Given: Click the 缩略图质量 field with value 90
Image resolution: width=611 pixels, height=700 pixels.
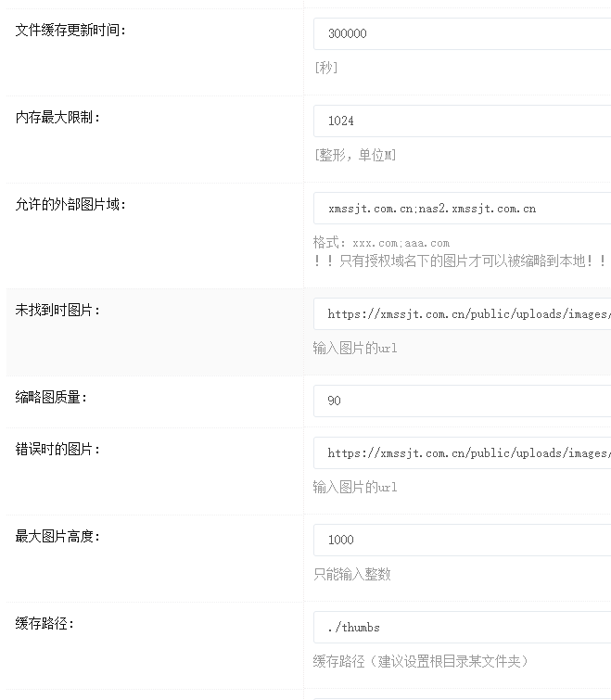Looking at the screenshot, I should [462, 401].
